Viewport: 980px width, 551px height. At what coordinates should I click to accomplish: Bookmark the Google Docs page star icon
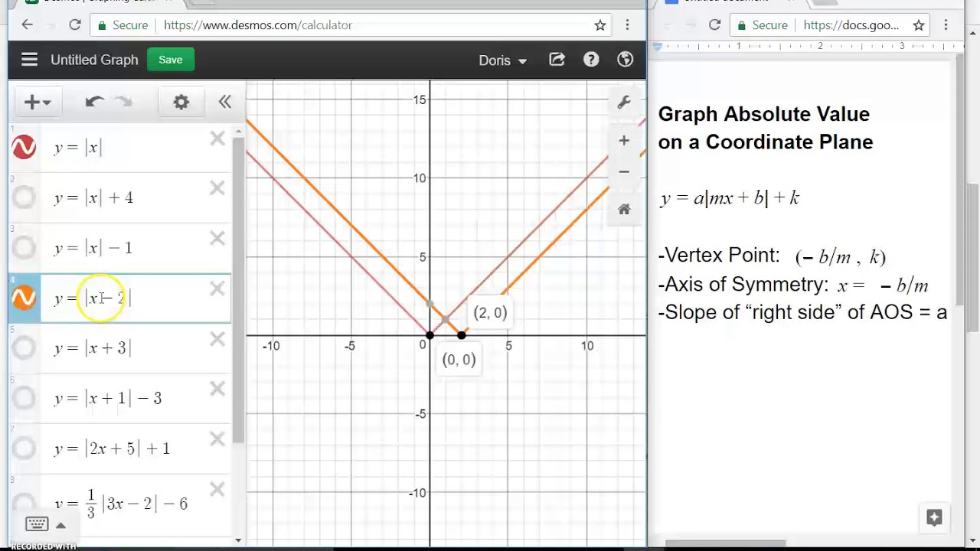pyautogui.click(x=919, y=25)
